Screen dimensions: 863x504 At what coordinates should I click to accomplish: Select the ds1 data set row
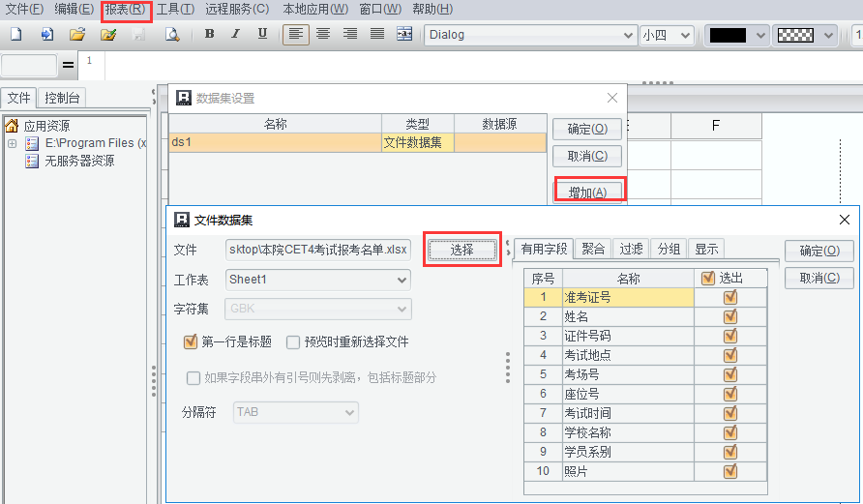[358, 142]
